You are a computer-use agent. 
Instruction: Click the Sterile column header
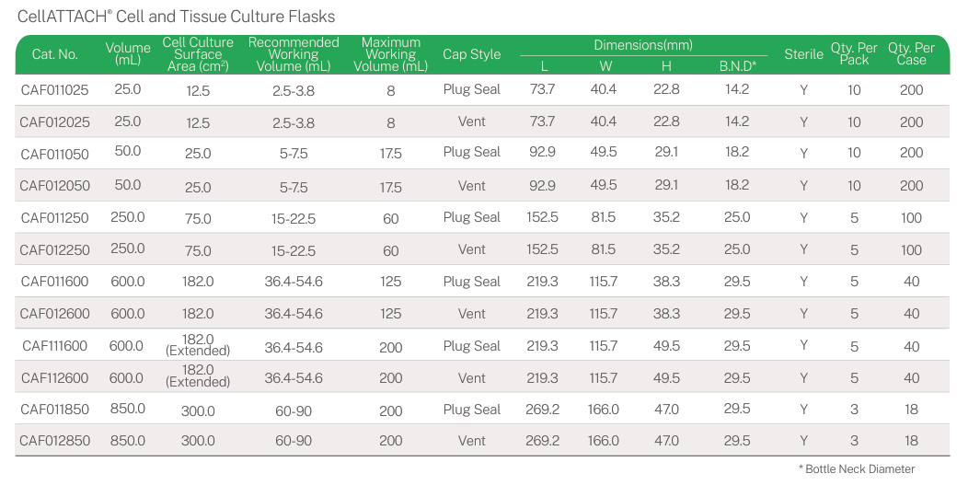(803, 54)
